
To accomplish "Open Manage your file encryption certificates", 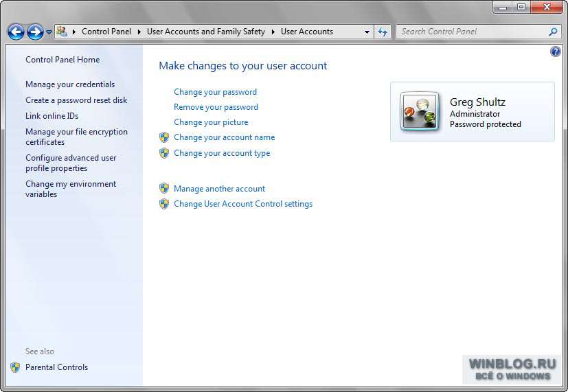I will (x=76, y=137).
